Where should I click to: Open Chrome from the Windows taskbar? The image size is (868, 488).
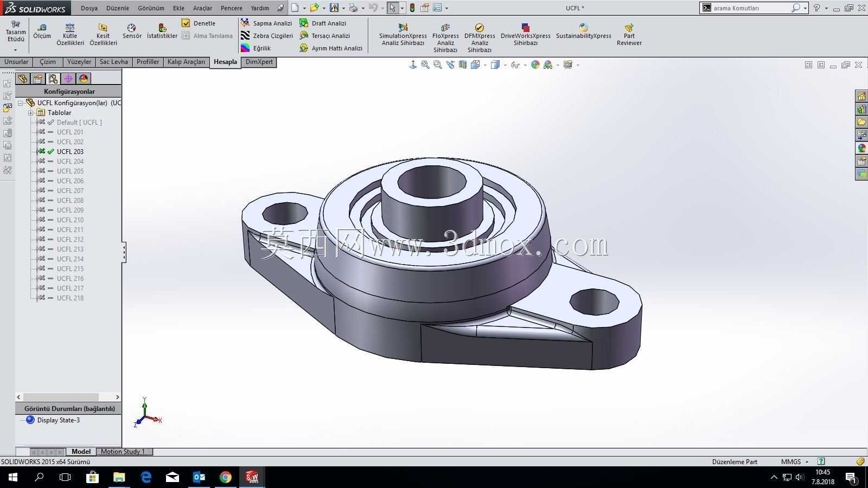pyautogui.click(x=225, y=477)
